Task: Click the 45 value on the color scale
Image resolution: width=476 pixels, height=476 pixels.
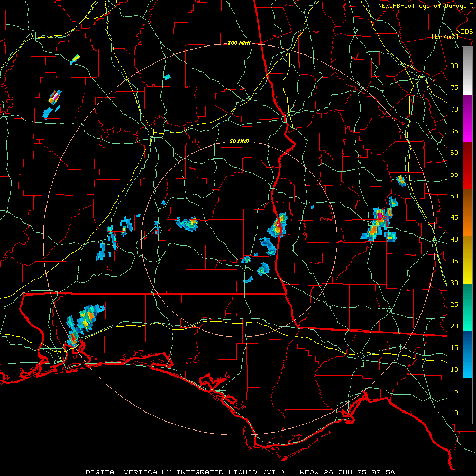Action: [454, 218]
